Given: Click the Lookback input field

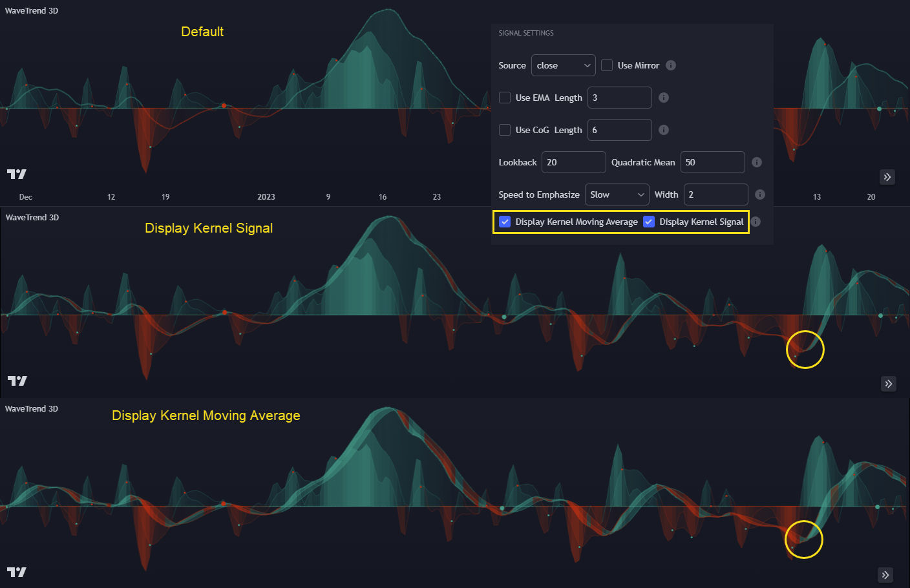Looking at the screenshot, I should pyautogui.click(x=573, y=162).
